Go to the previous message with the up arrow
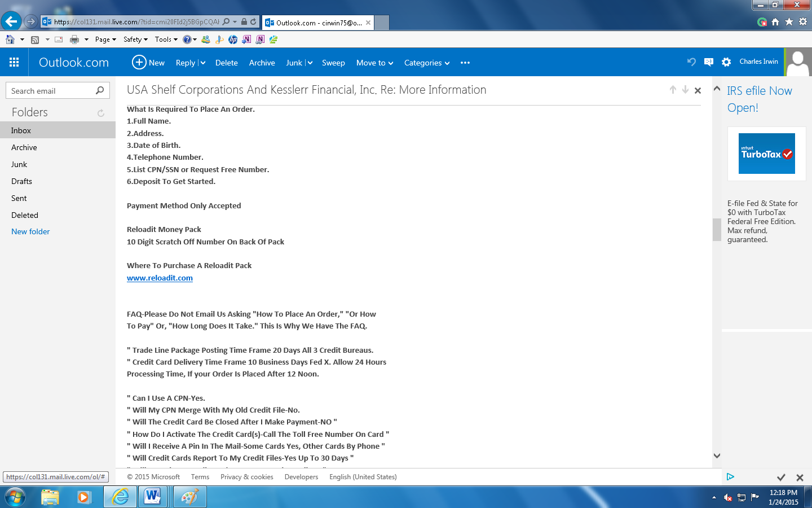The image size is (812, 508). click(x=673, y=90)
